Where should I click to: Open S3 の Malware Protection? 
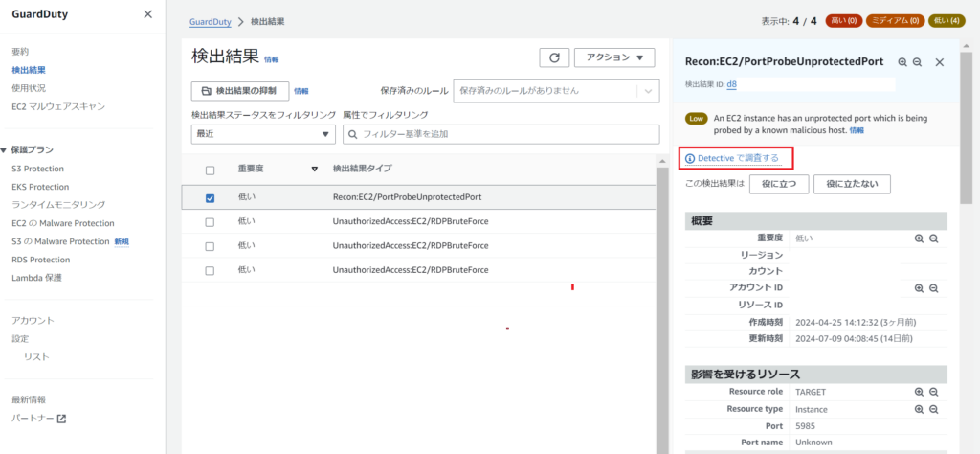[x=61, y=241]
